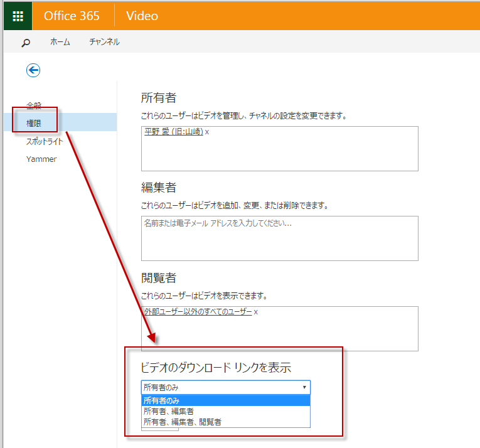Remove the 外部ユーザー以外のすべてのユーザー viewer entry
This screenshot has height=448, width=480.
[x=256, y=312]
